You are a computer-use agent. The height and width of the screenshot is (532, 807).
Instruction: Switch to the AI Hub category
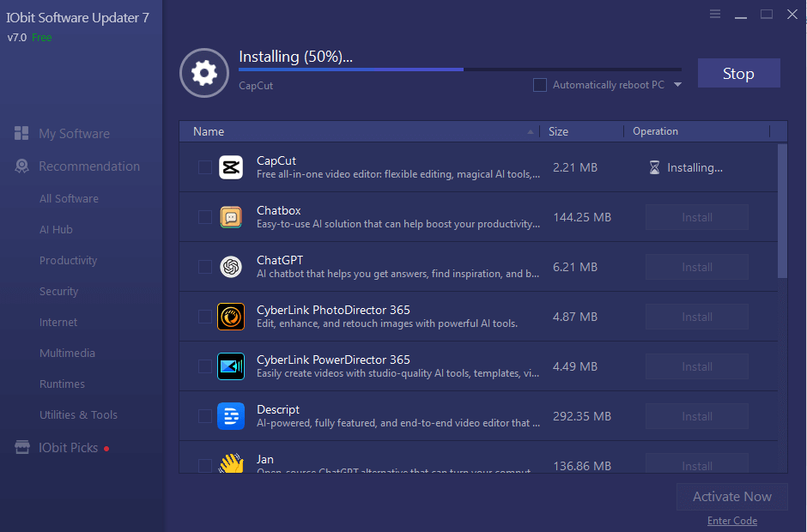[58, 229]
